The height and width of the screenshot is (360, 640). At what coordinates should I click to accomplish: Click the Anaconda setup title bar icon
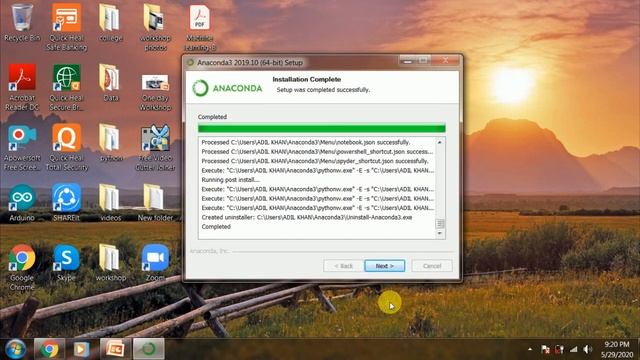190,62
